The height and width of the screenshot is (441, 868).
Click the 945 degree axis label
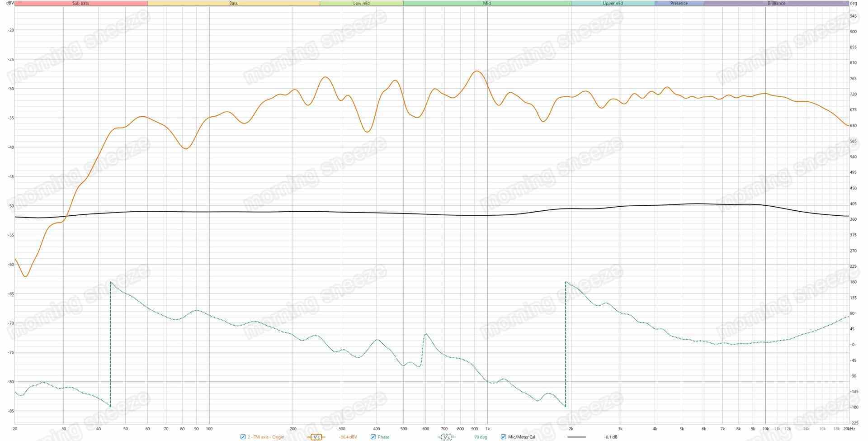(x=853, y=16)
